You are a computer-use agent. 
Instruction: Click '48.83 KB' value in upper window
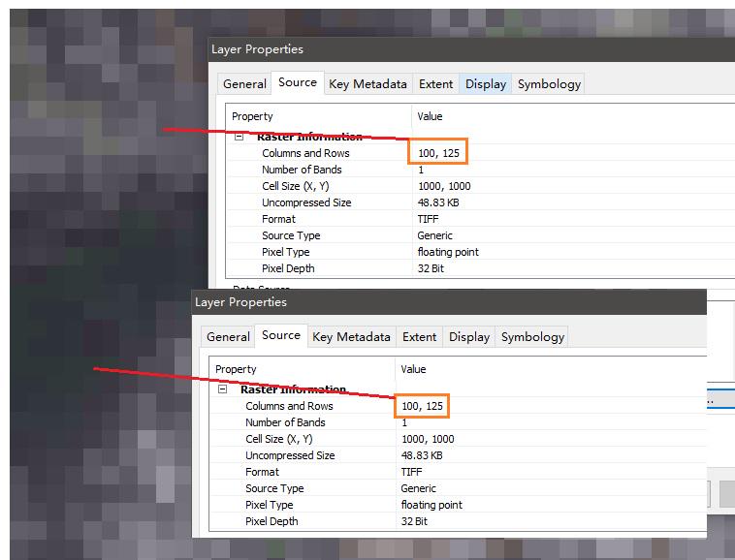click(438, 202)
